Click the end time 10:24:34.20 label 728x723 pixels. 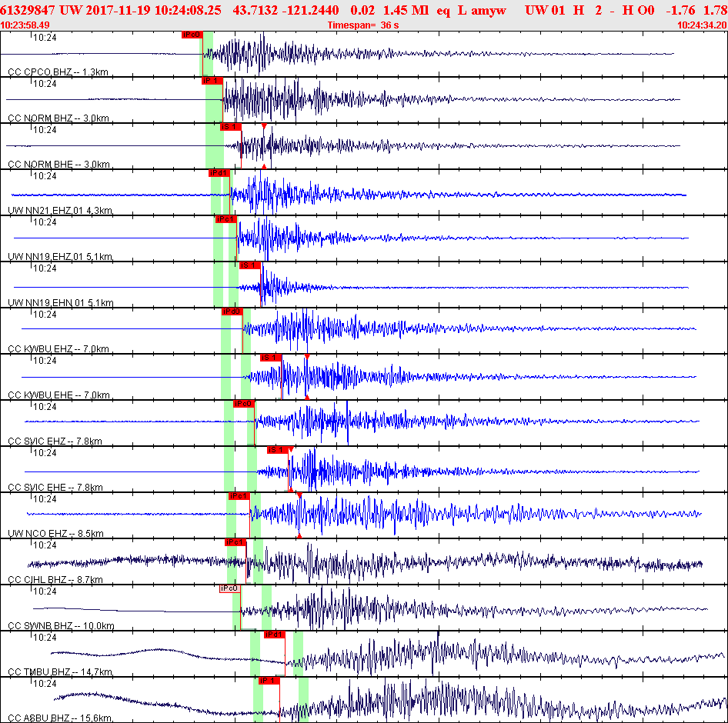pyautogui.click(x=702, y=25)
